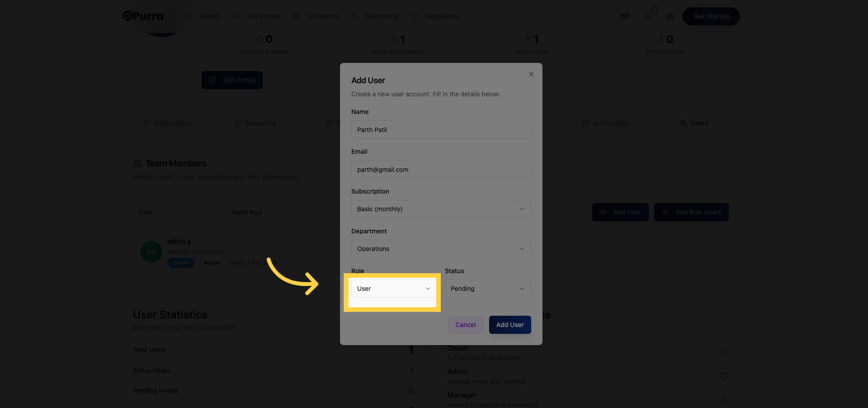Click the Notifications tab bell icon
This screenshot has width=868, height=408.
[146, 123]
